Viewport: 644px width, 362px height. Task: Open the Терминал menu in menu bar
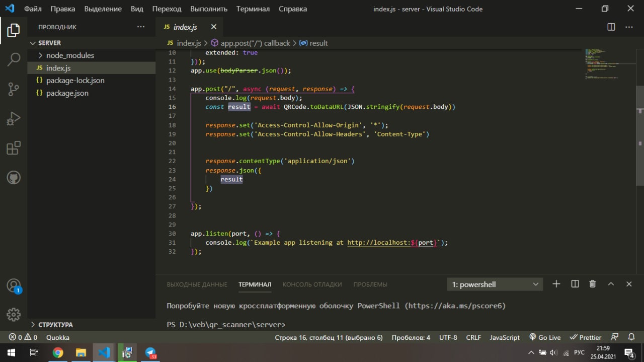253,9
